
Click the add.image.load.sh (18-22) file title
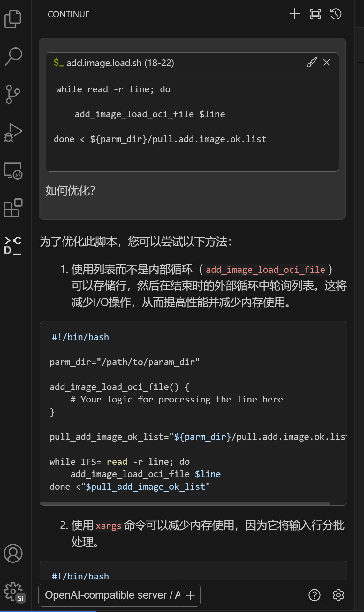tap(120, 63)
